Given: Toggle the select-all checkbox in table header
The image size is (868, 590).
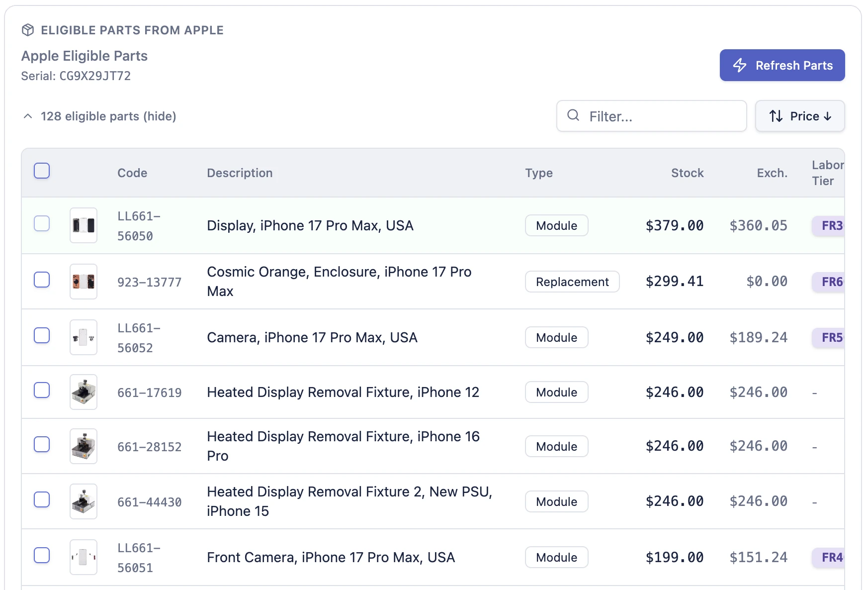Looking at the screenshot, I should [42, 171].
